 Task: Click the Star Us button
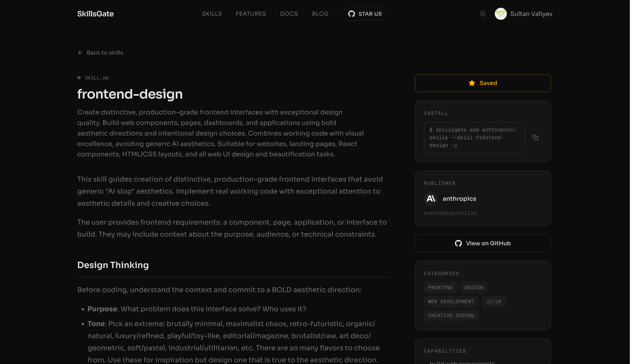pyautogui.click(x=365, y=14)
